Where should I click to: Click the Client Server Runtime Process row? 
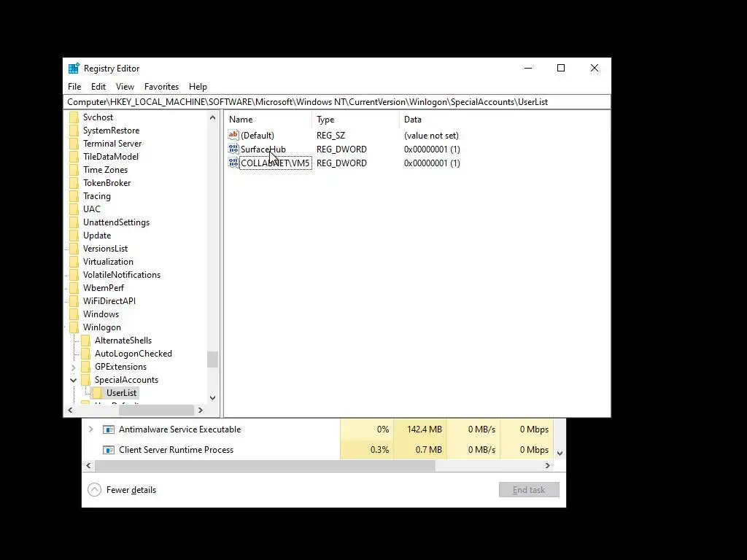point(318,449)
